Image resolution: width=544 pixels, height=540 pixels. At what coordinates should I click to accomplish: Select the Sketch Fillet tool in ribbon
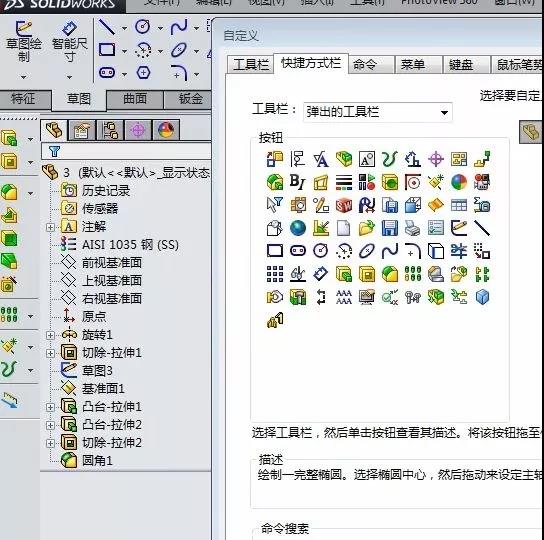click(x=179, y=73)
